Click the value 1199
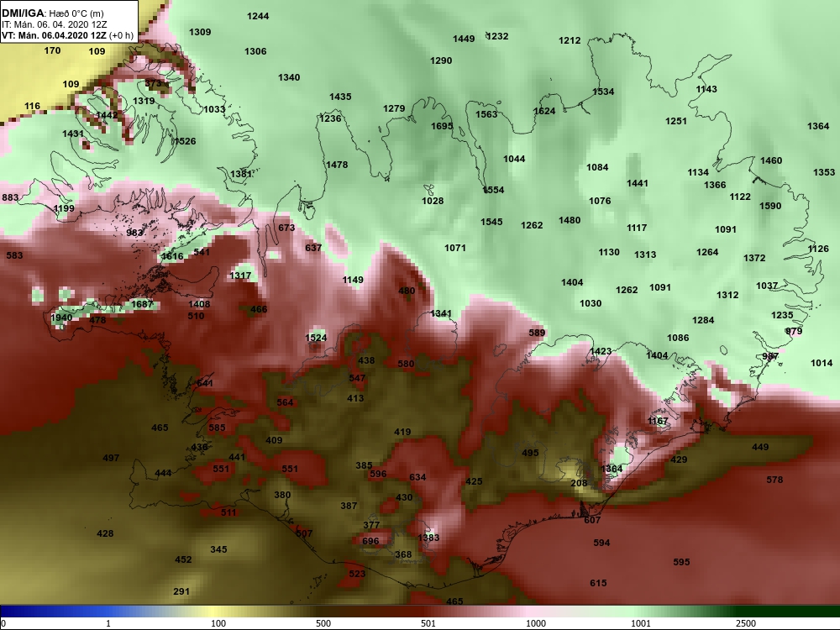 click(64, 208)
